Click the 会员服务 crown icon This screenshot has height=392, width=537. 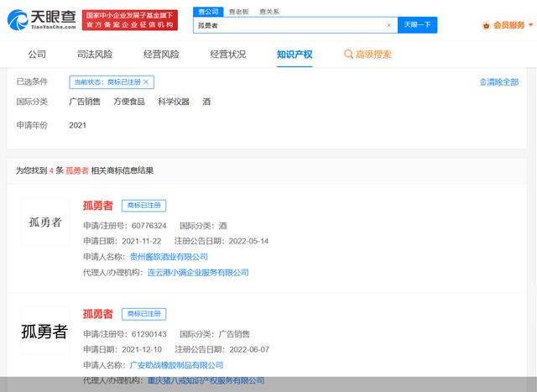(x=486, y=25)
